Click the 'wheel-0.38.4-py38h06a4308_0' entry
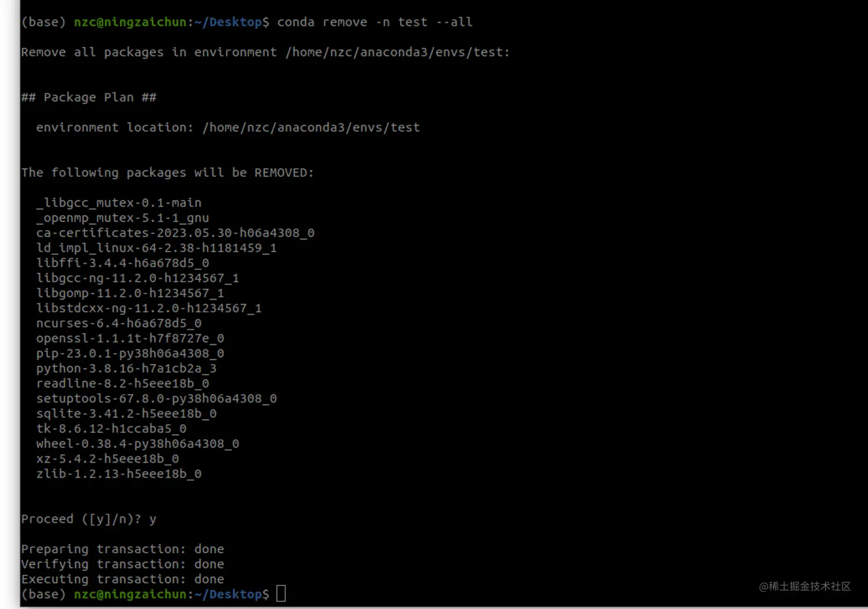This screenshot has width=868, height=609. point(138,444)
